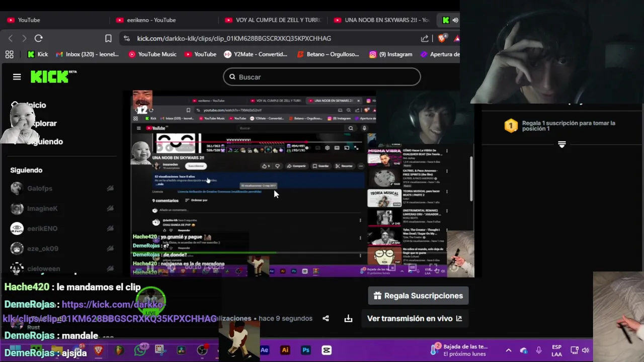Download the clip using the download icon
Screen dimensions: 644x362
348,318
